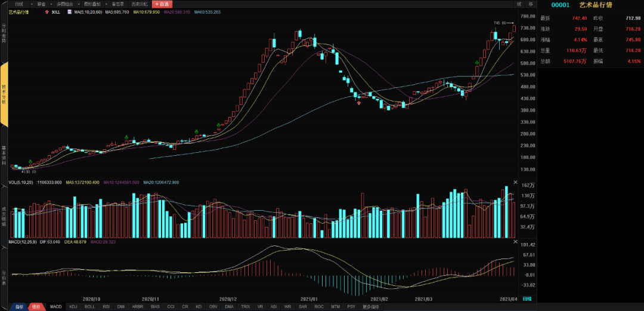Toggle the 日线 label at bottom right
Image resolution: width=644 pixels, height=311 pixels.
tap(527, 298)
